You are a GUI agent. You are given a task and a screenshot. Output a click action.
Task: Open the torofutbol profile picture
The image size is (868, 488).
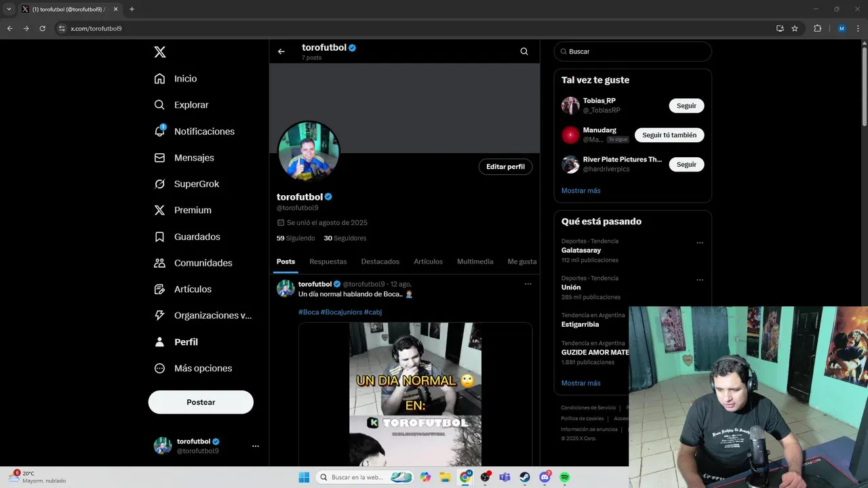tap(309, 152)
